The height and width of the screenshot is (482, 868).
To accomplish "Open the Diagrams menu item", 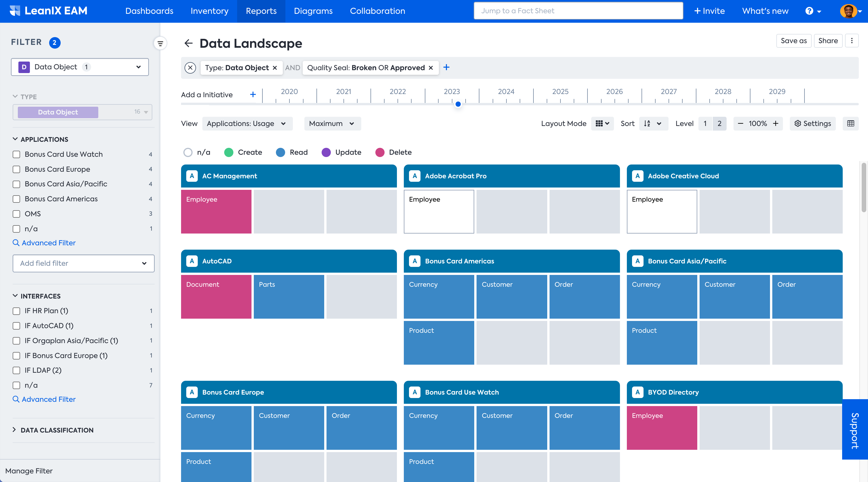I will tap(313, 11).
